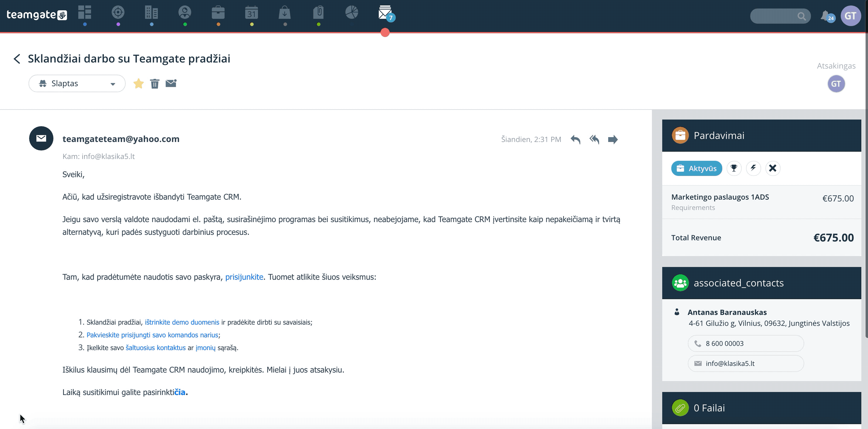Mark email as unread envelope icon

(x=171, y=83)
